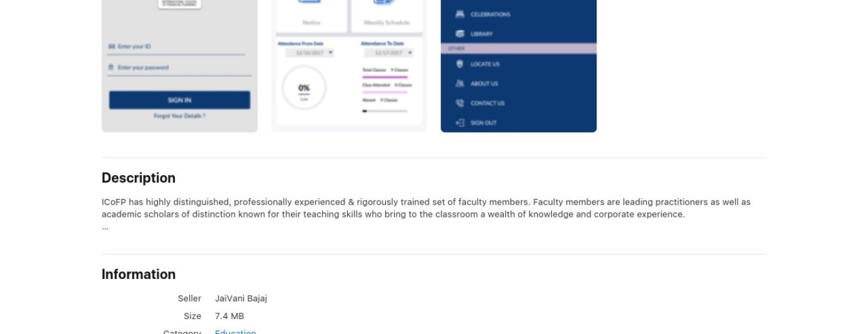The height and width of the screenshot is (334, 868).
Task: Click the 0% attendance circle indicator
Action: [304, 88]
